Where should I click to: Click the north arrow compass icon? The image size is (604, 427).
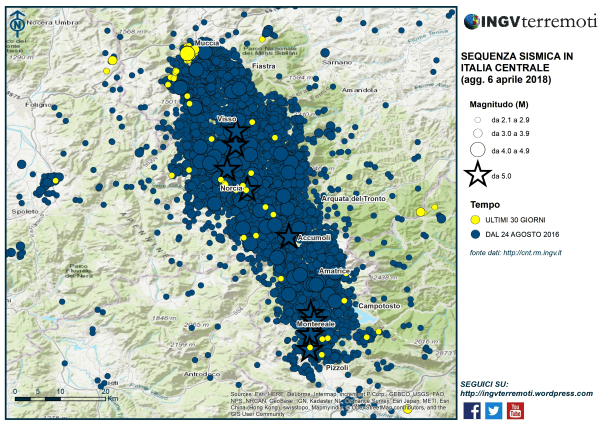[x=17, y=23]
